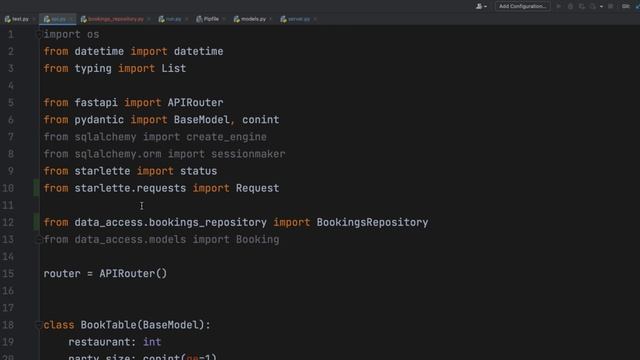Click the Stop square icon
Image resolution: width=640 pixels, height=360 pixels.
tap(611, 7)
